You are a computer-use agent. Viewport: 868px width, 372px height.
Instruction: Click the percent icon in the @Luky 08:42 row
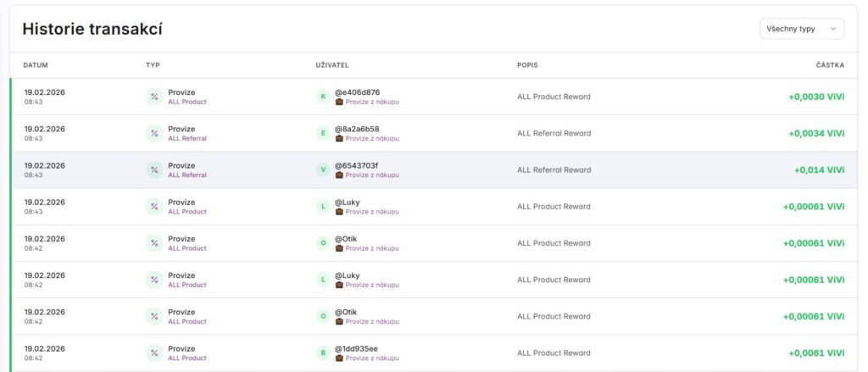click(x=154, y=280)
